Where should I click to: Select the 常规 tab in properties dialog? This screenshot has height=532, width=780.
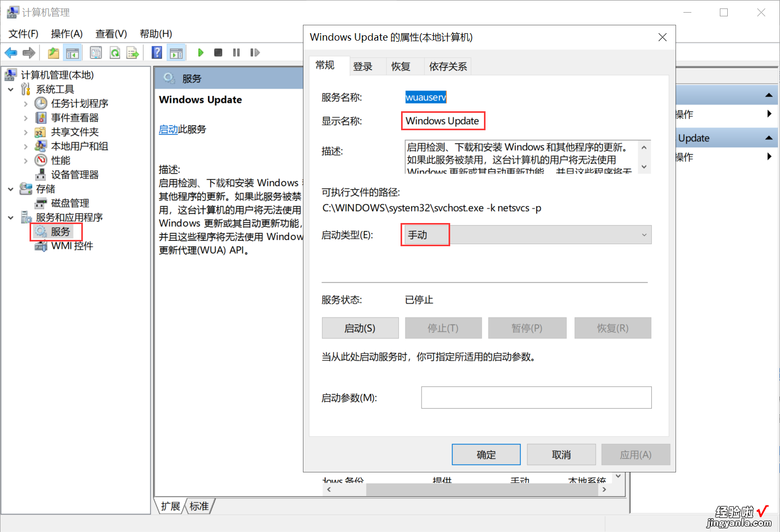coord(325,65)
